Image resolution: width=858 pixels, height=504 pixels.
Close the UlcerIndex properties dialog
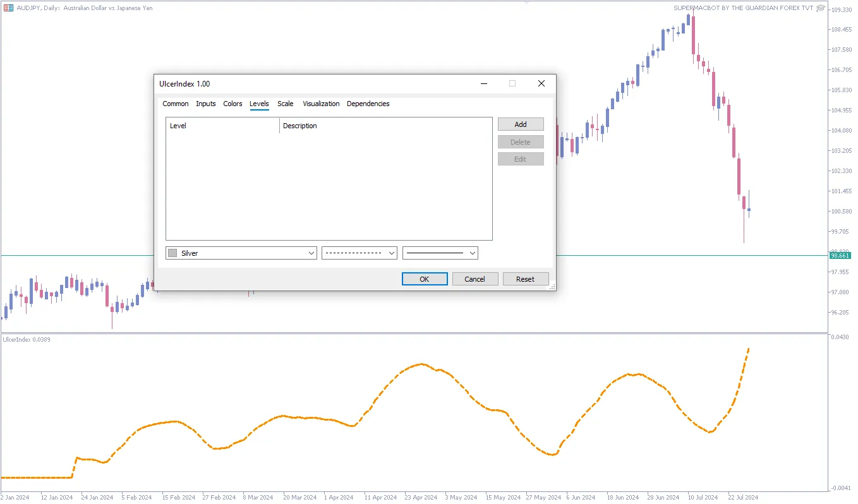pos(541,83)
